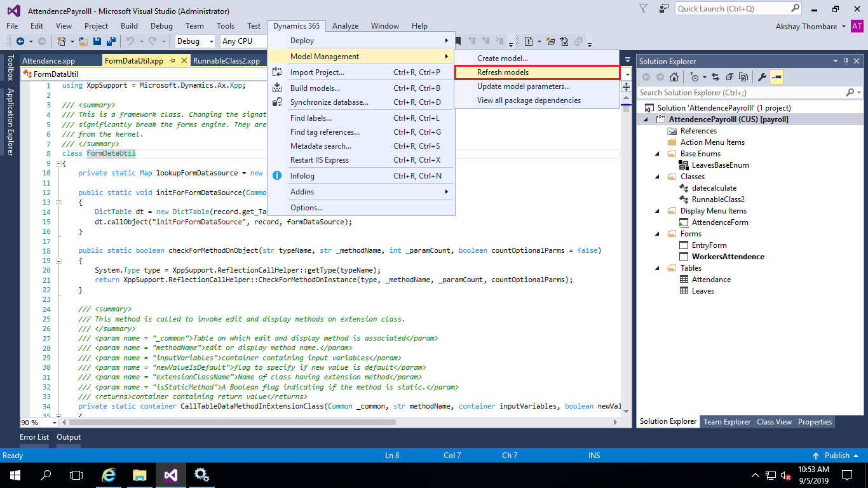868x488 pixels.
Task: Open the Output tab
Action: (x=69, y=437)
